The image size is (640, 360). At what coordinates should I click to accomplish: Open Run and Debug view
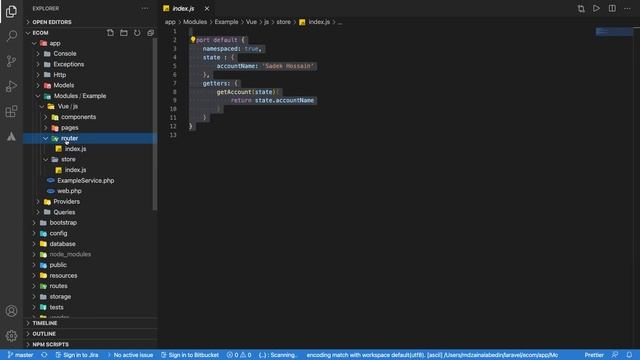[11, 87]
